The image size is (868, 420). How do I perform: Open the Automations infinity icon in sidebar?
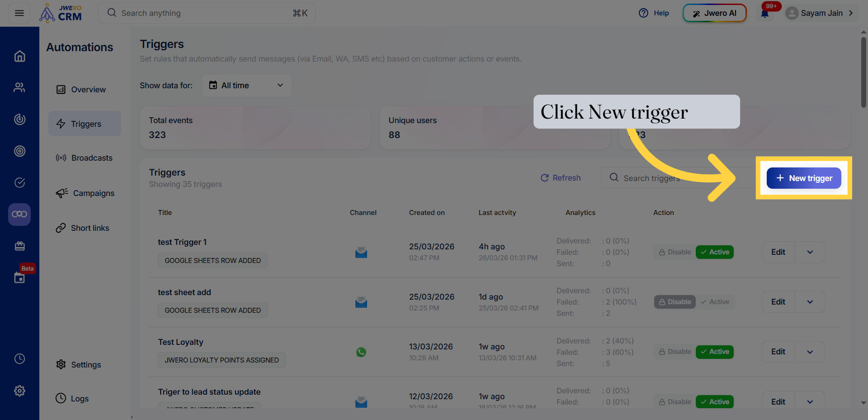(19, 214)
